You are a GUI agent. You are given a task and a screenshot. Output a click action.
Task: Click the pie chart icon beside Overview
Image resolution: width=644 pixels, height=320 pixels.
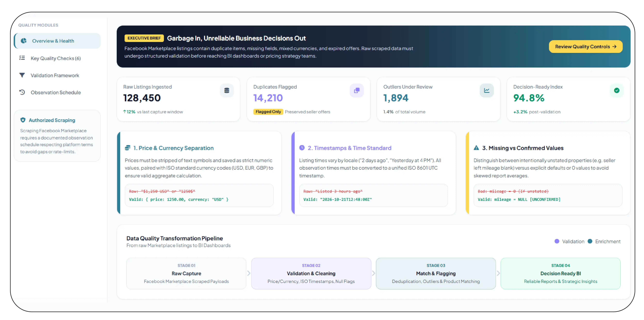tap(23, 41)
